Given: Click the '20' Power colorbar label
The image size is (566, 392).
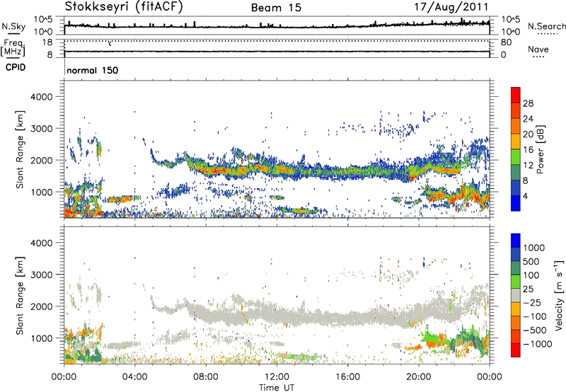Looking at the screenshot, I should [x=528, y=134].
